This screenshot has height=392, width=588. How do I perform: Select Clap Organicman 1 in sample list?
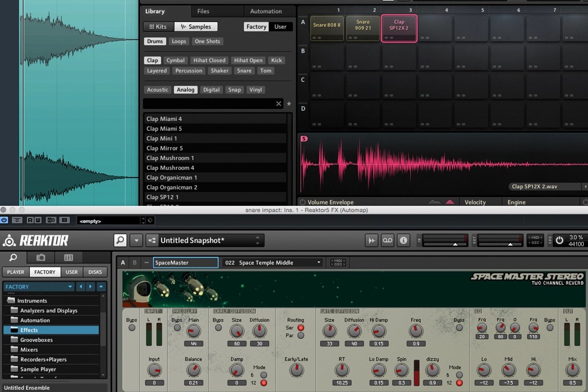215,177
